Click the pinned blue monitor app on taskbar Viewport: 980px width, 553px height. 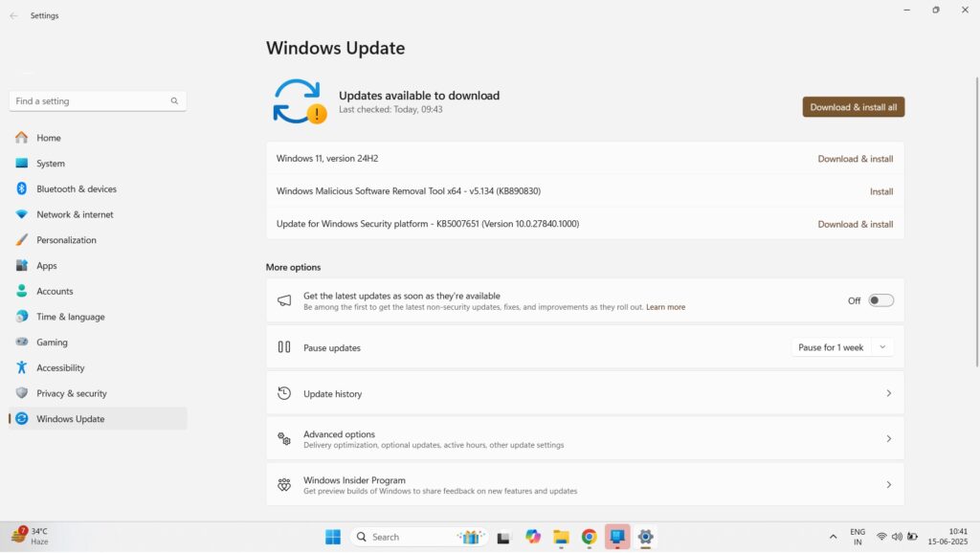[617, 537]
